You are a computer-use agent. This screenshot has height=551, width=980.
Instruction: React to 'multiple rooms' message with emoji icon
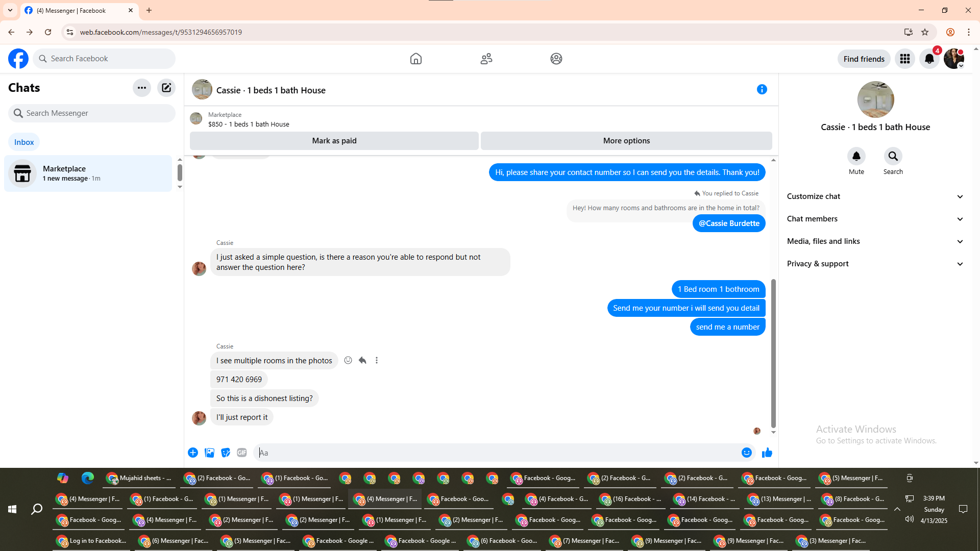tap(348, 360)
